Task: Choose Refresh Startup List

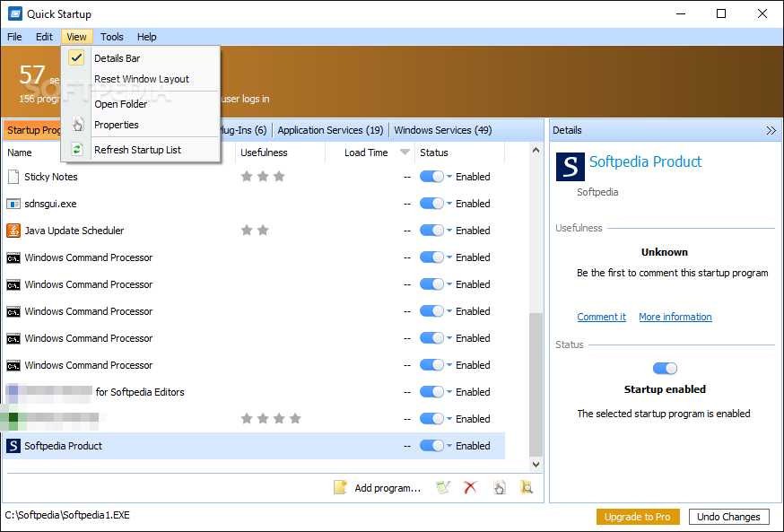Action: pyautogui.click(x=142, y=150)
